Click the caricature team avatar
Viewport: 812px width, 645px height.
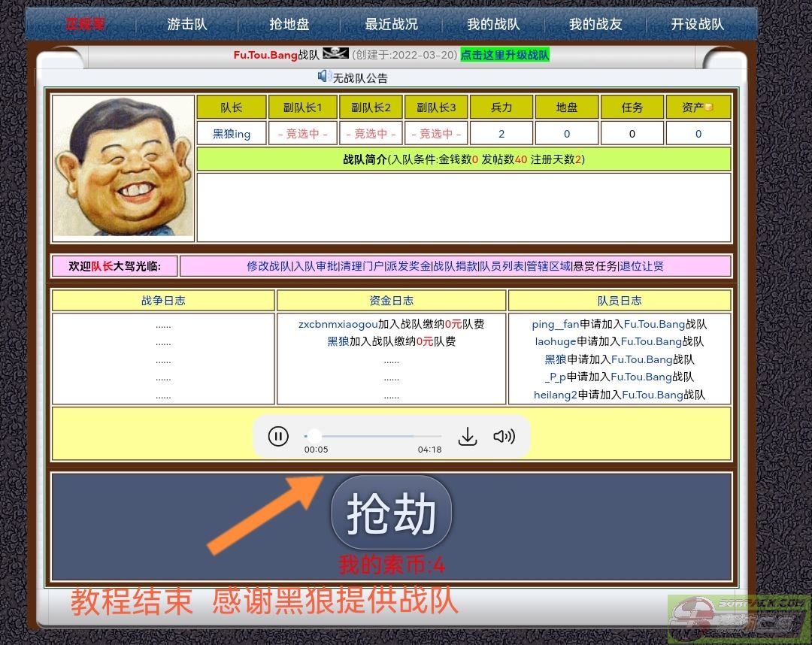tap(123, 165)
